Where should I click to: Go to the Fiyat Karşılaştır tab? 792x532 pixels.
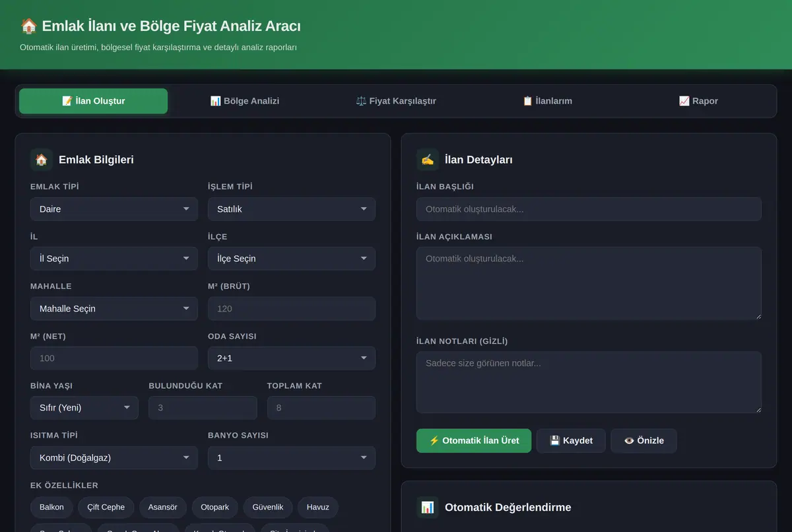[396, 101]
